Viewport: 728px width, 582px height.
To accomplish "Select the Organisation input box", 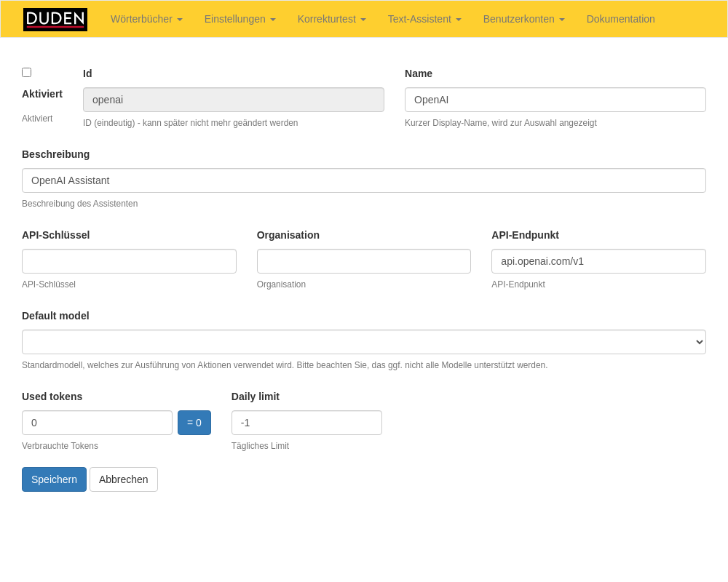I will (x=363, y=261).
